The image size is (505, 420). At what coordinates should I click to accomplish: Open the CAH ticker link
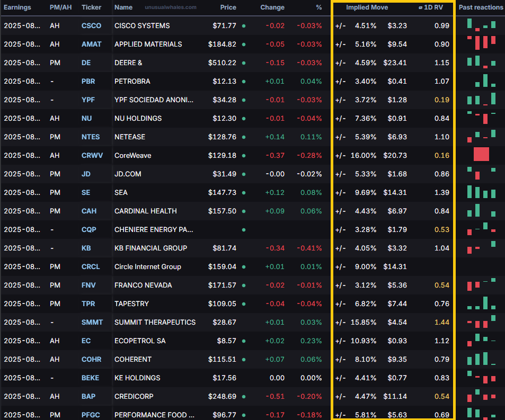(89, 211)
